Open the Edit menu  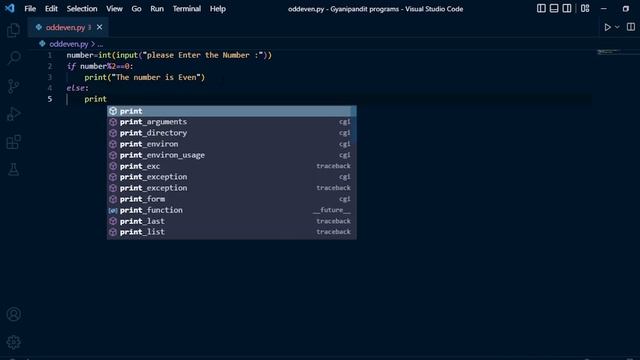coord(51,9)
